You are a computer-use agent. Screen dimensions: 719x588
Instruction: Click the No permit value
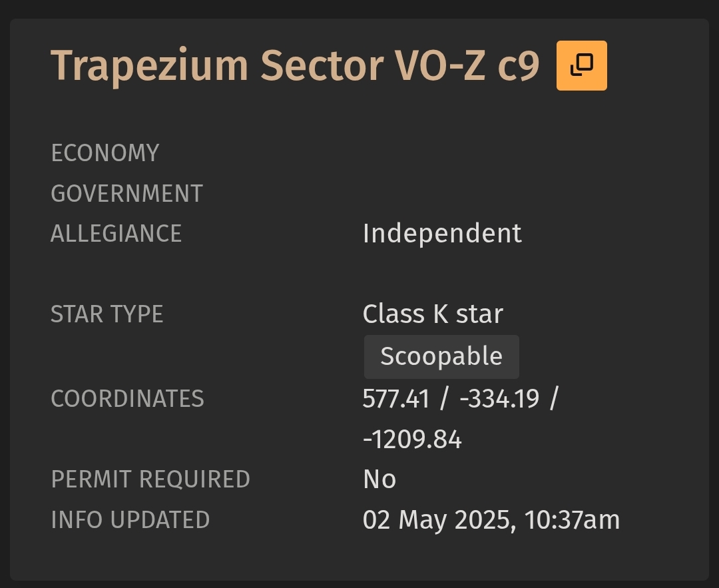379,479
